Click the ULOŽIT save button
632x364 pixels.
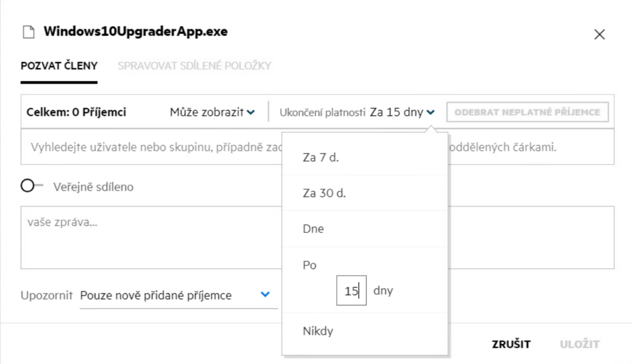579,344
